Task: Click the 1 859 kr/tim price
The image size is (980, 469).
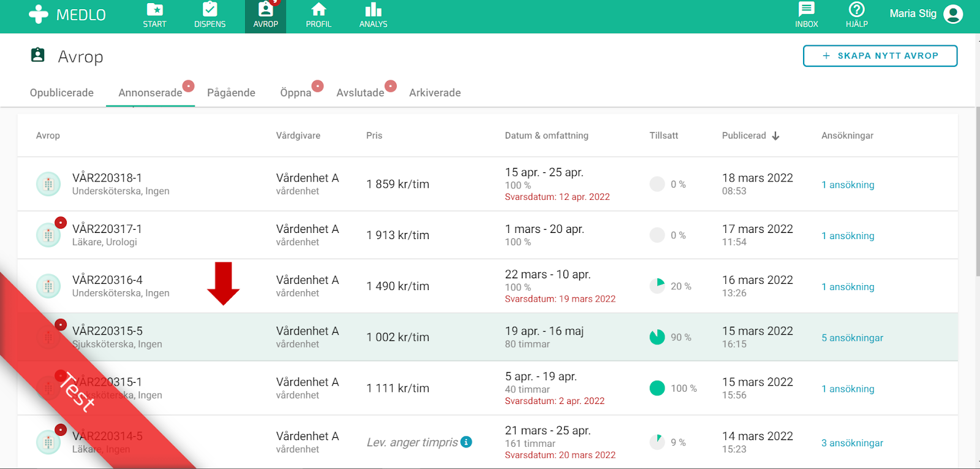Action: 398,184
